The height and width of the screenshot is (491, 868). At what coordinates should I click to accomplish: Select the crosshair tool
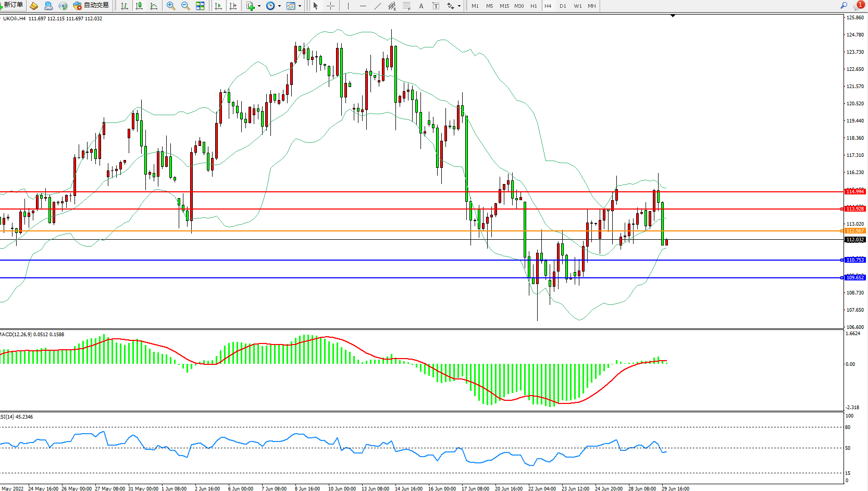[330, 6]
